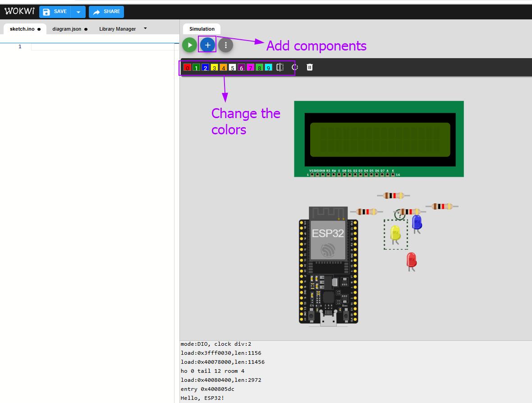The height and width of the screenshot is (403, 532).
Task: Click the 'entry 0x400805dc' serial line
Action: (207, 389)
